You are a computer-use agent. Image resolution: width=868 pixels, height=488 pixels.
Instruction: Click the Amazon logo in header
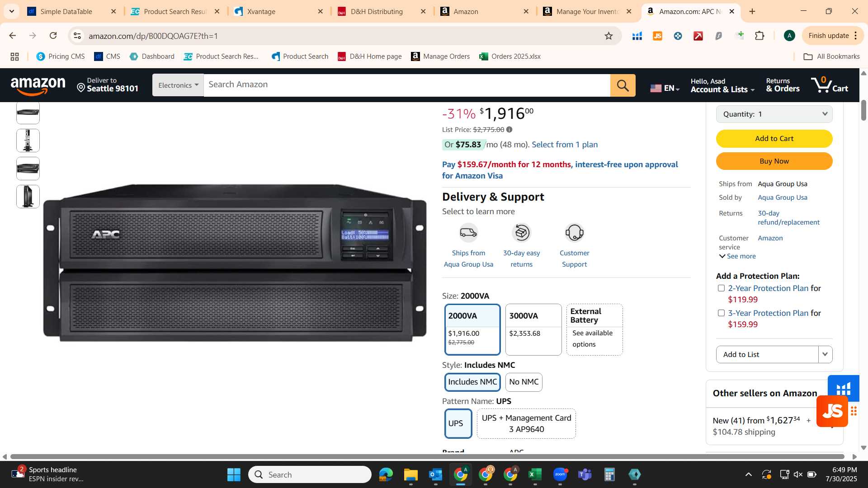(38, 86)
